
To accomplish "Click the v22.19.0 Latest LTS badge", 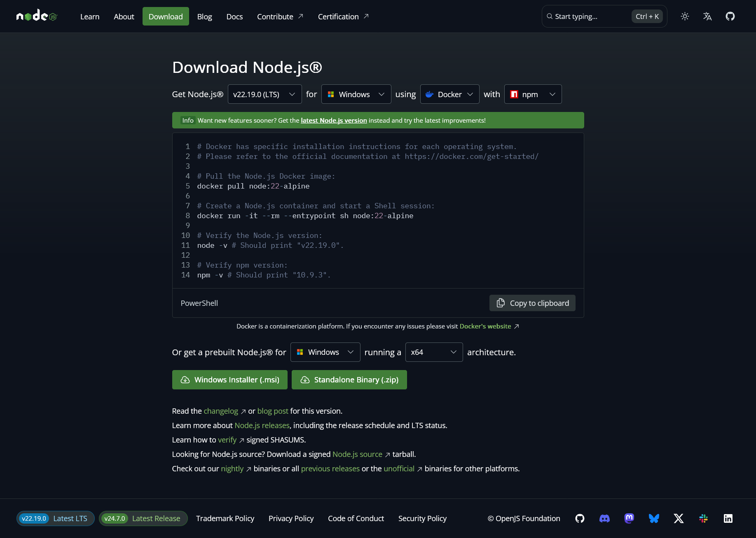I will (56, 519).
